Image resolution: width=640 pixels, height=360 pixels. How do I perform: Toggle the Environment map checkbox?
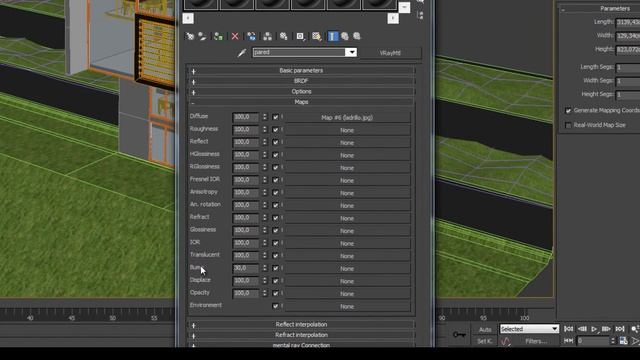click(275, 306)
